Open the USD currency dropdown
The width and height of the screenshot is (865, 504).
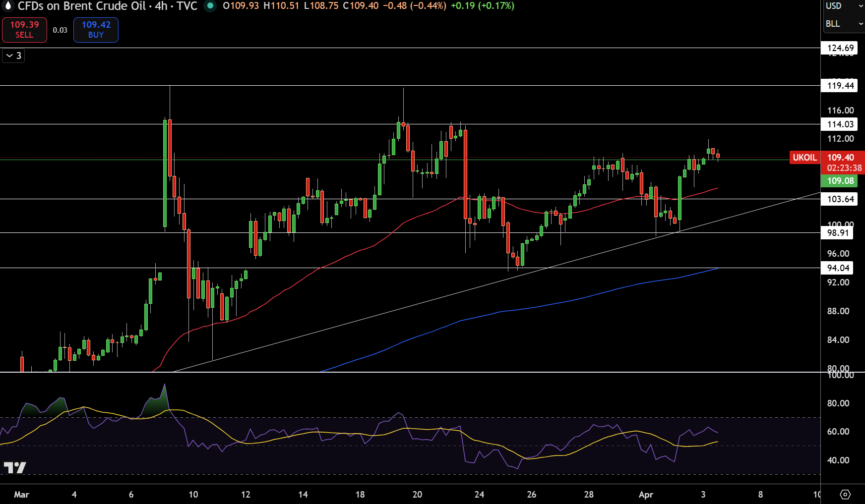pos(844,6)
